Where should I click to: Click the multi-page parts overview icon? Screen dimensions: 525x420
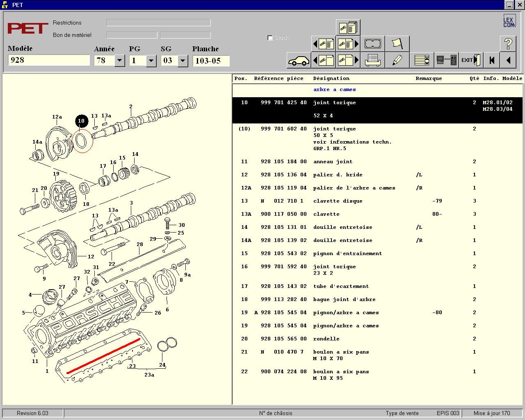[348, 27]
